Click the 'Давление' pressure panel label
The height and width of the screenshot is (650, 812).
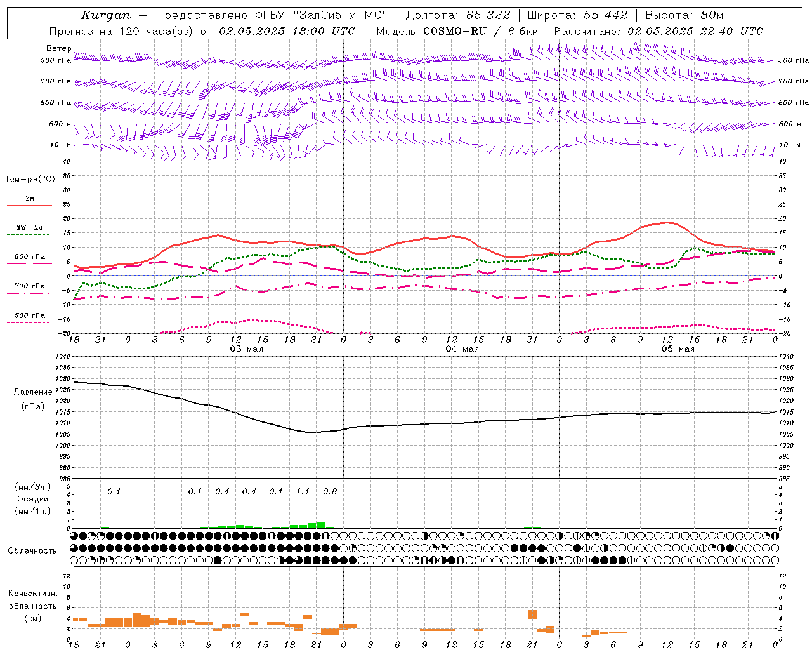pyautogui.click(x=33, y=392)
